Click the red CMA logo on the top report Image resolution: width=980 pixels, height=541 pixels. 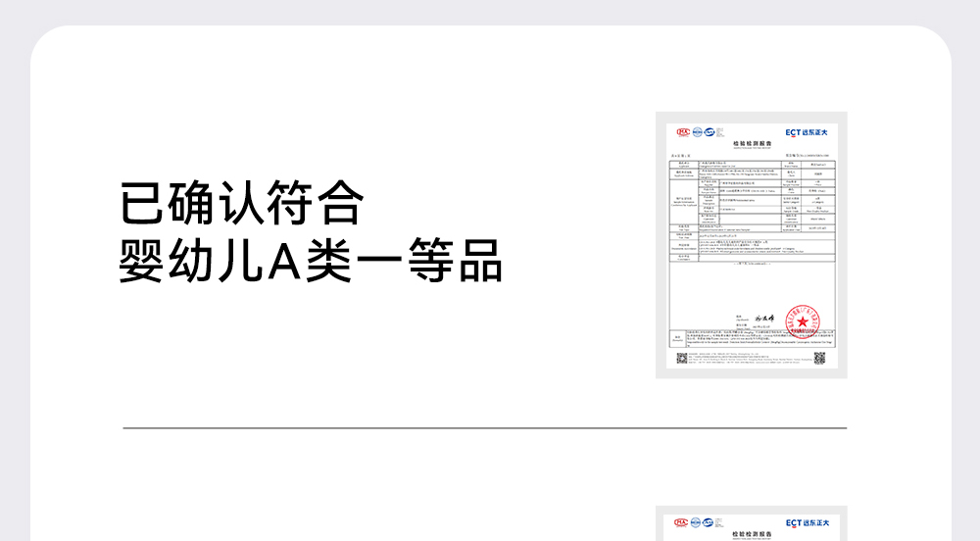tap(683, 131)
